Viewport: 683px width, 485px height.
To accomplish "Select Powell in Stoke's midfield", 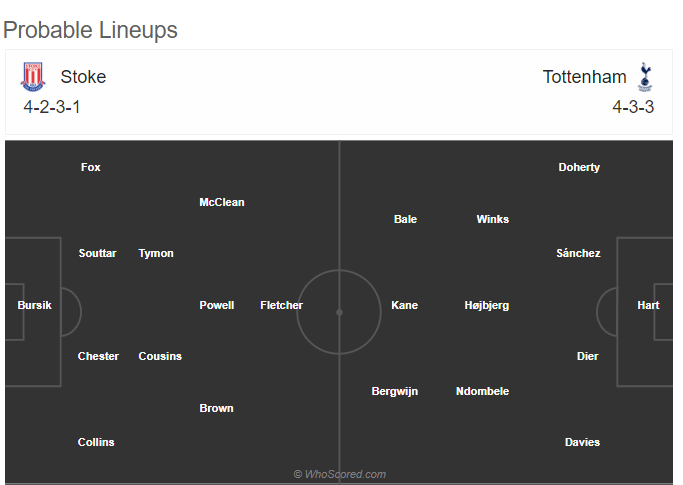I will 216,305.
